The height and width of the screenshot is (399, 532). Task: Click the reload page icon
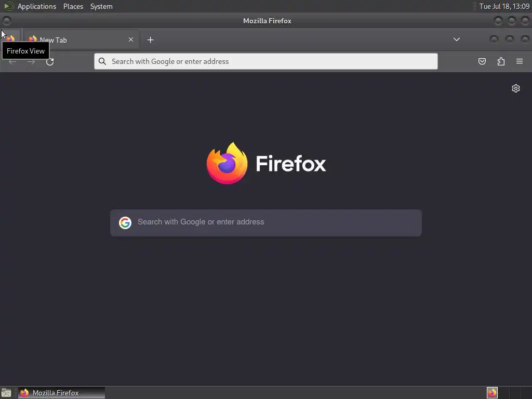tap(50, 61)
